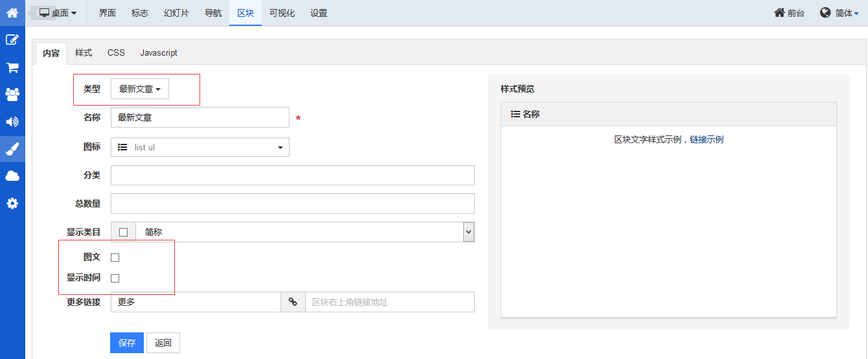Image resolution: width=868 pixels, height=359 pixels.
Task: Open the users group sidebar icon
Action: 12,95
